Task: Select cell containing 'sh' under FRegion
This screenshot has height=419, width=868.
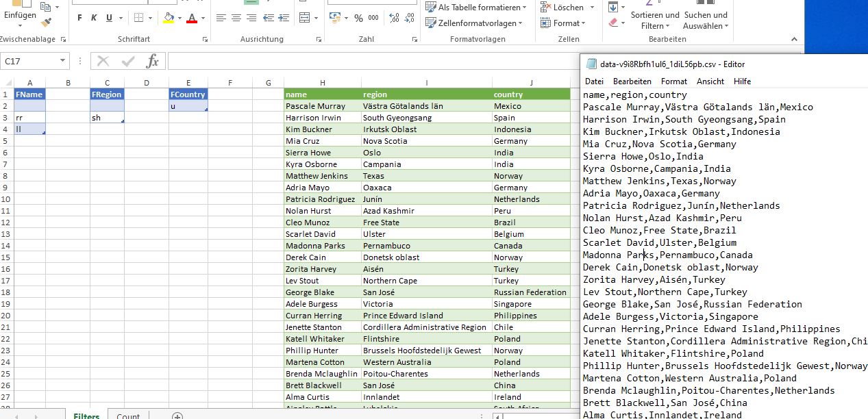Action: tap(108, 118)
